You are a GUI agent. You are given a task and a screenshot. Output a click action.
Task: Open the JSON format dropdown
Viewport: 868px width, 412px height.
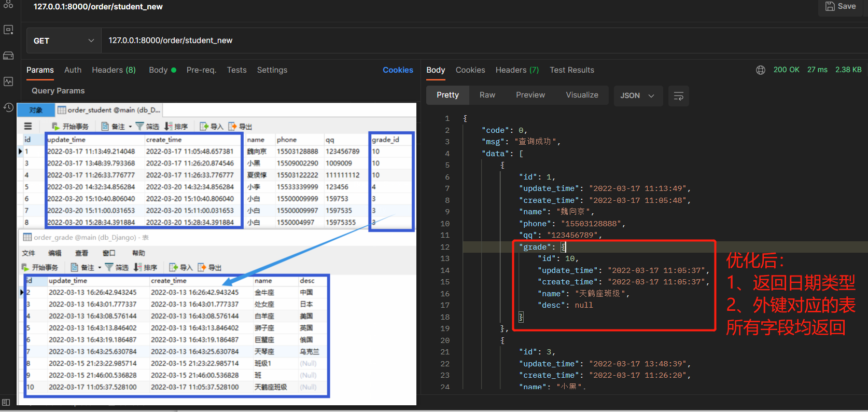pyautogui.click(x=638, y=96)
